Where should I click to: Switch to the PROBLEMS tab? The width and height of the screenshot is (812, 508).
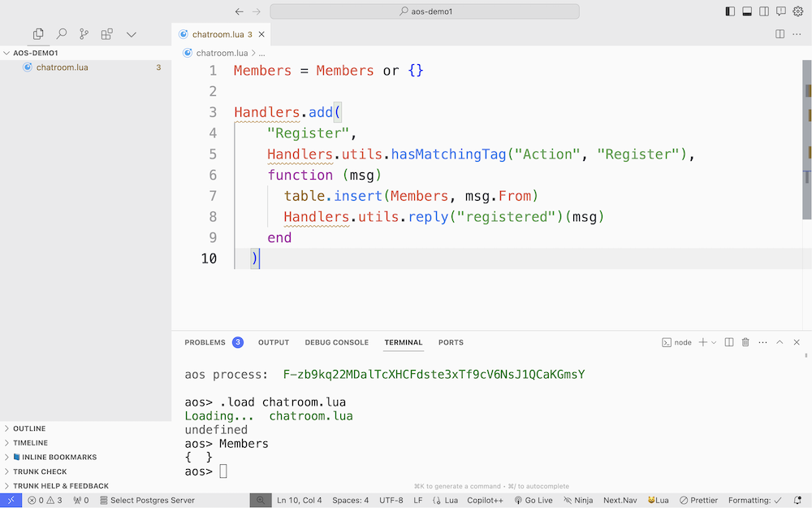pos(205,342)
